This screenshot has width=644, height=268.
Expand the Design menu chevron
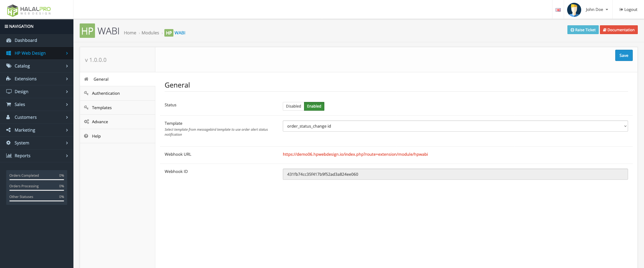67,92
